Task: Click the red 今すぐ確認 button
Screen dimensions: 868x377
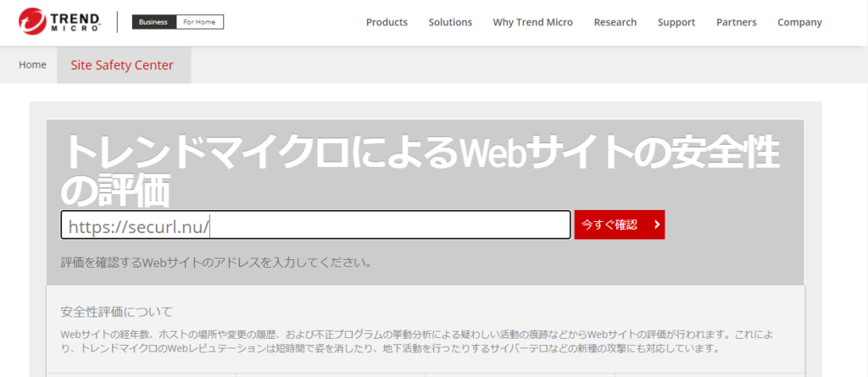Action: [620, 225]
